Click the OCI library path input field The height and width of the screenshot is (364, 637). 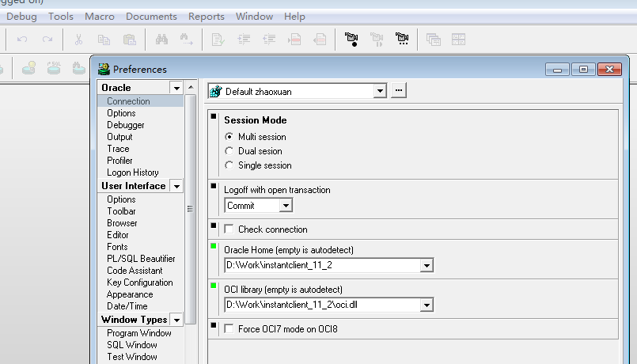point(323,305)
